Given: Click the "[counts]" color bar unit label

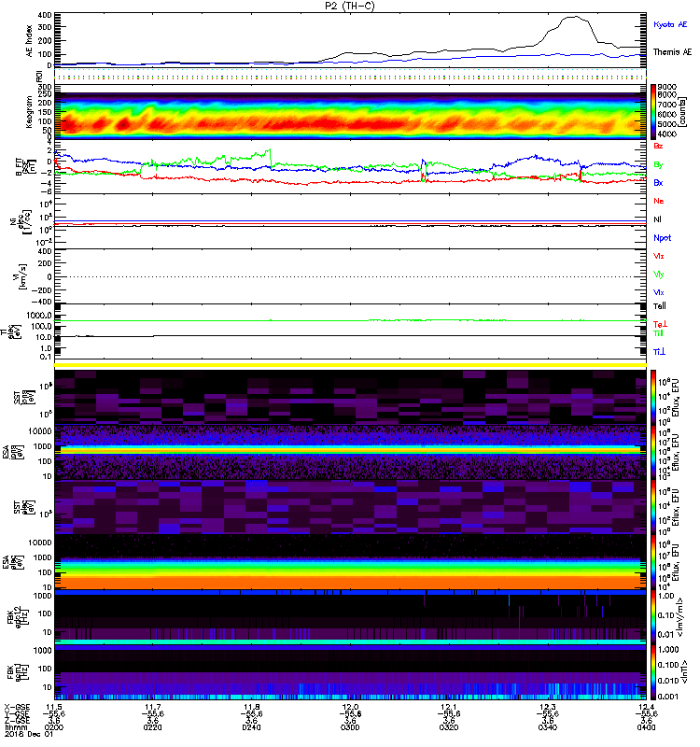Looking at the screenshot, I should tap(683, 112).
